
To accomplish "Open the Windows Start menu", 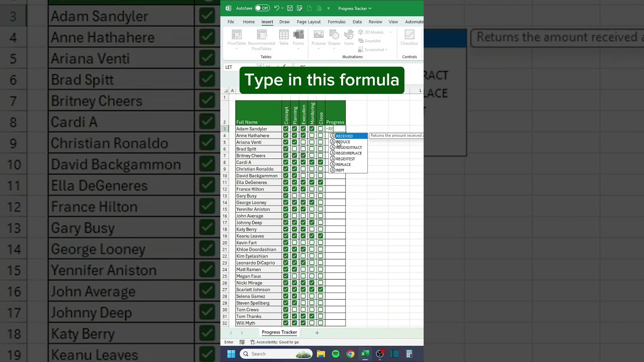I will (x=231, y=354).
